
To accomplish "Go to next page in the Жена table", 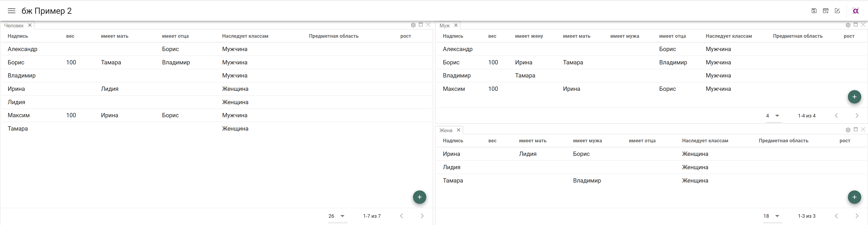I will coord(857,216).
